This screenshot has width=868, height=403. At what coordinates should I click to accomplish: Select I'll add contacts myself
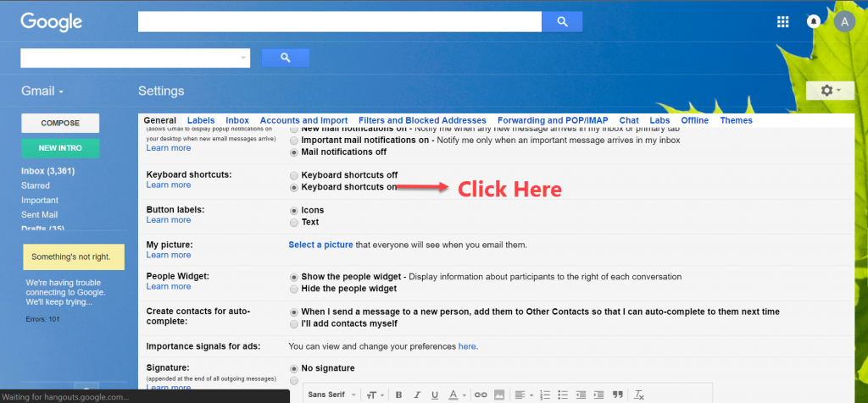294,324
